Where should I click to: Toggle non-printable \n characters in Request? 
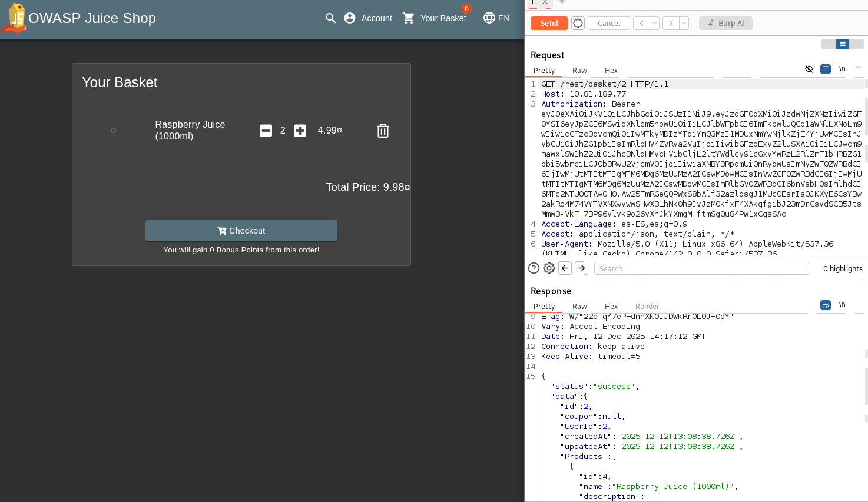pos(842,69)
